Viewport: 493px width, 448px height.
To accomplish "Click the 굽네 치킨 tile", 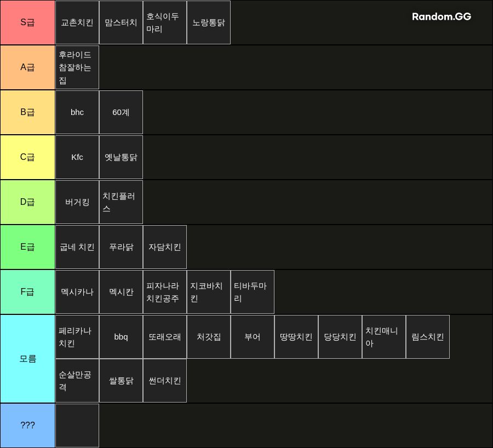I will click(77, 247).
